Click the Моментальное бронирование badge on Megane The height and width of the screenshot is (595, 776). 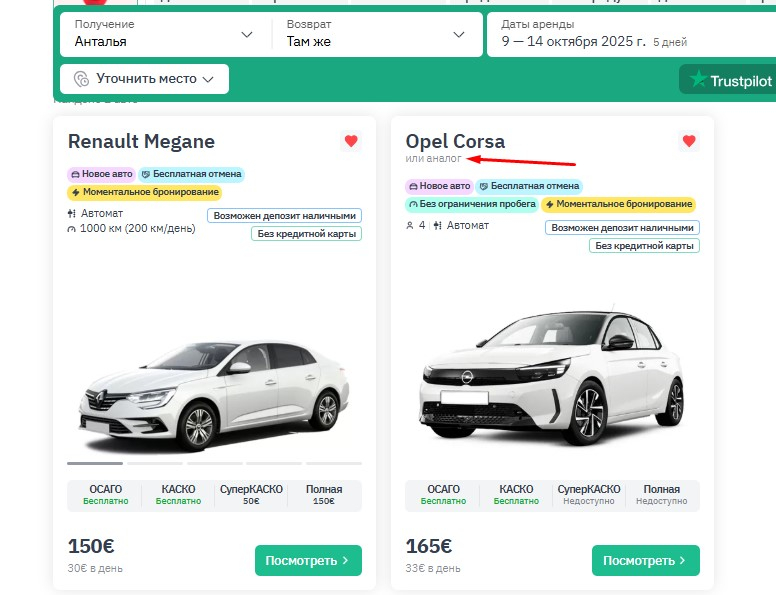tap(144, 192)
